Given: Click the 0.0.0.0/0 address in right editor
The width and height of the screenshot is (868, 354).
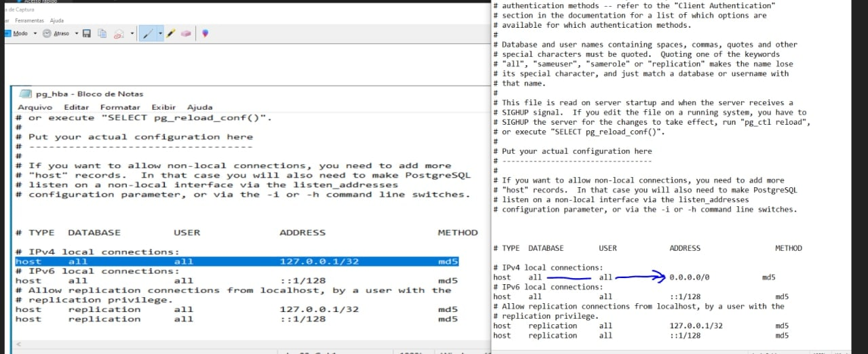Looking at the screenshot, I should [x=690, y=277].
